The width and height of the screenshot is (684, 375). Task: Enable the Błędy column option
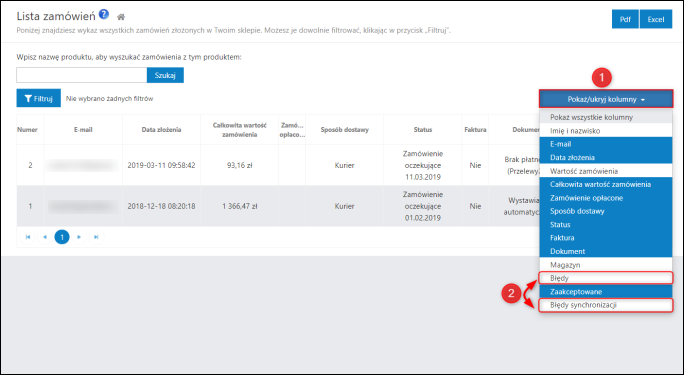606,278
